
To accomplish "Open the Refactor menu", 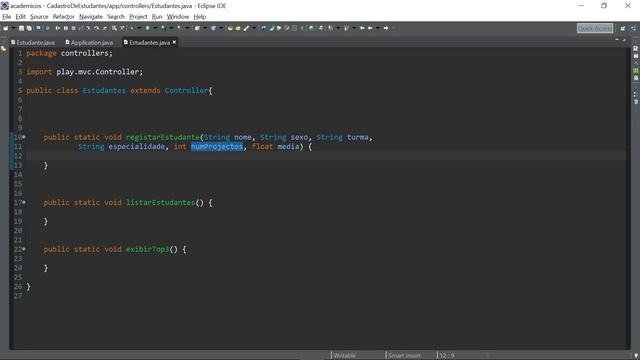I will (64, 17).
